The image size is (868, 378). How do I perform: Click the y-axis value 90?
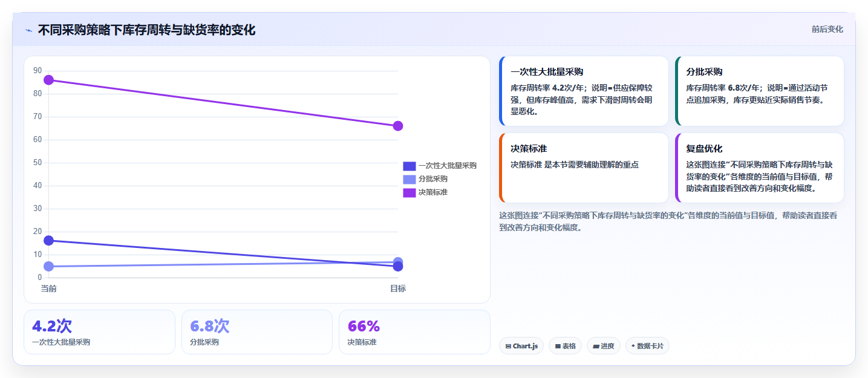38,71
